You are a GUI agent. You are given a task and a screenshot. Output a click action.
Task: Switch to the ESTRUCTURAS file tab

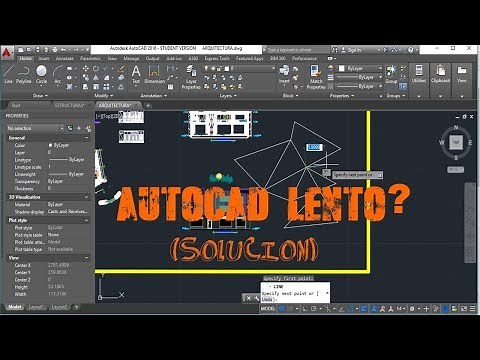(x=70, y=105)
